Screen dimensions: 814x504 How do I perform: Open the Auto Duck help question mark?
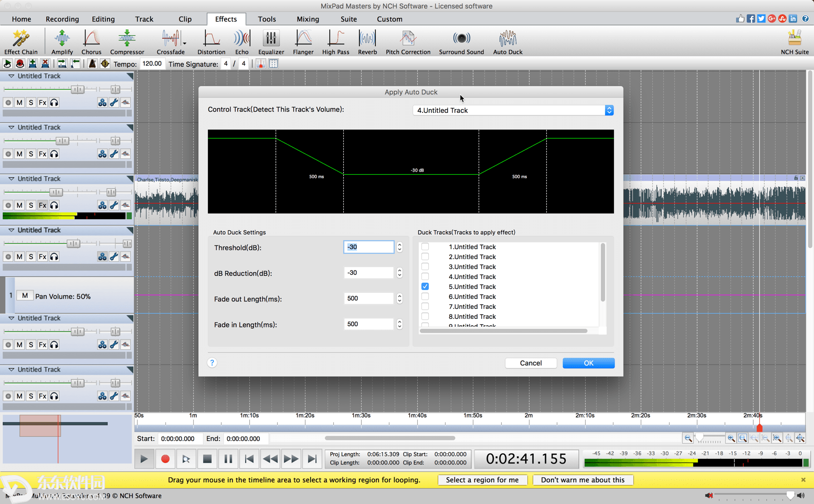point(212,362)
